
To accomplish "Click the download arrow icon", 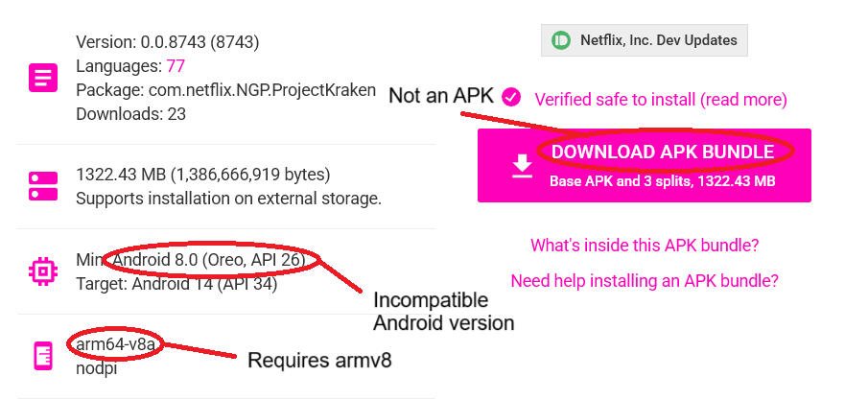I will tap(521, 166).
